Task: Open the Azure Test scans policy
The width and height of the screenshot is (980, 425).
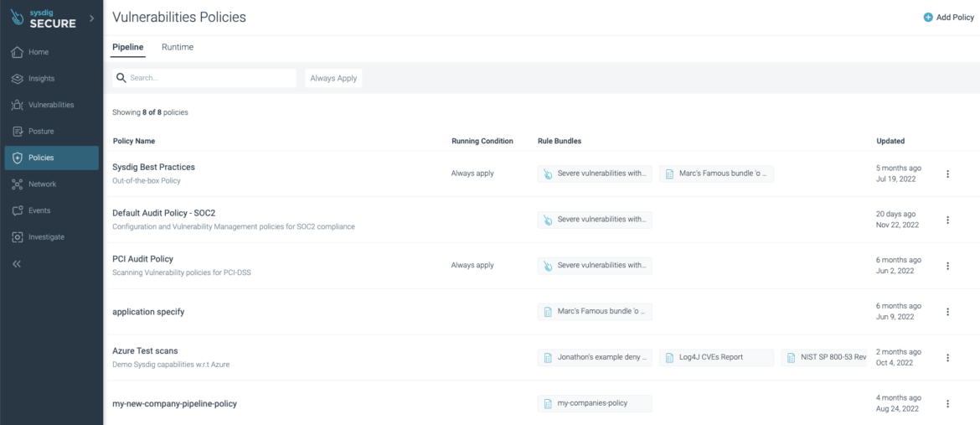Action: pos(145,350)
